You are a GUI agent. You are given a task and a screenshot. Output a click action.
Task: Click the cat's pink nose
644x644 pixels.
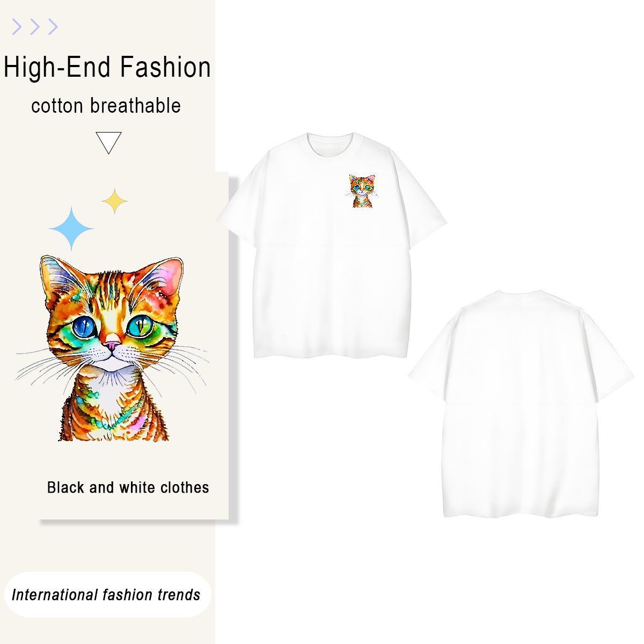coord(112,345)
